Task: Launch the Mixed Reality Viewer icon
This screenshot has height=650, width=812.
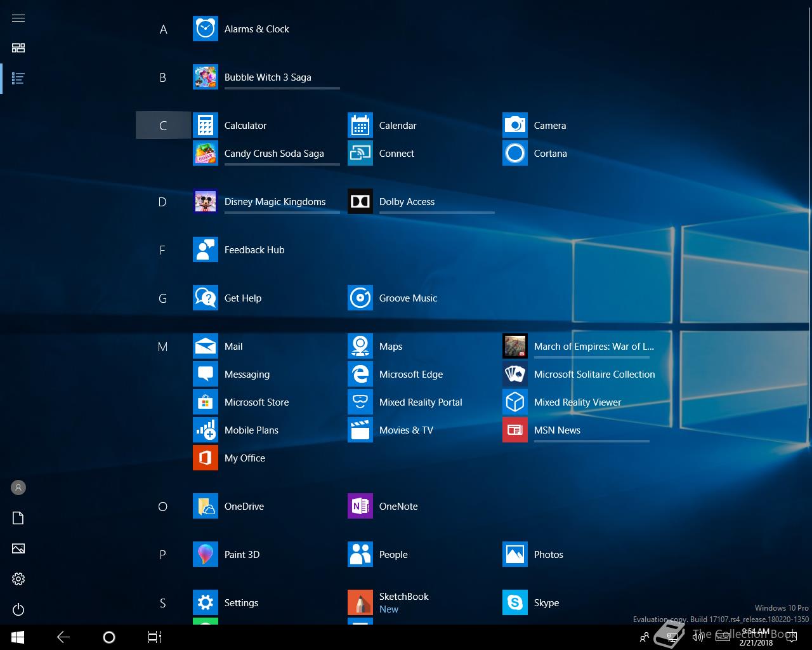Action: point(515,402)
